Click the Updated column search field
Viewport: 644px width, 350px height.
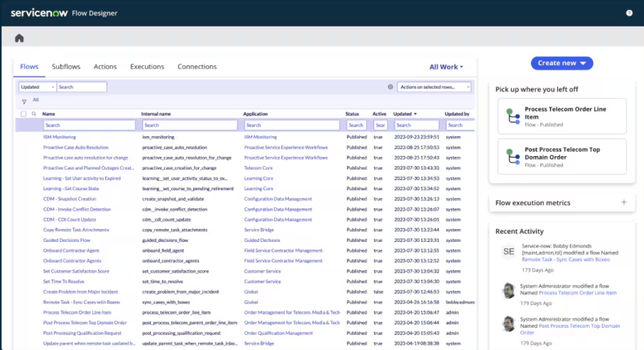point(416,125)
